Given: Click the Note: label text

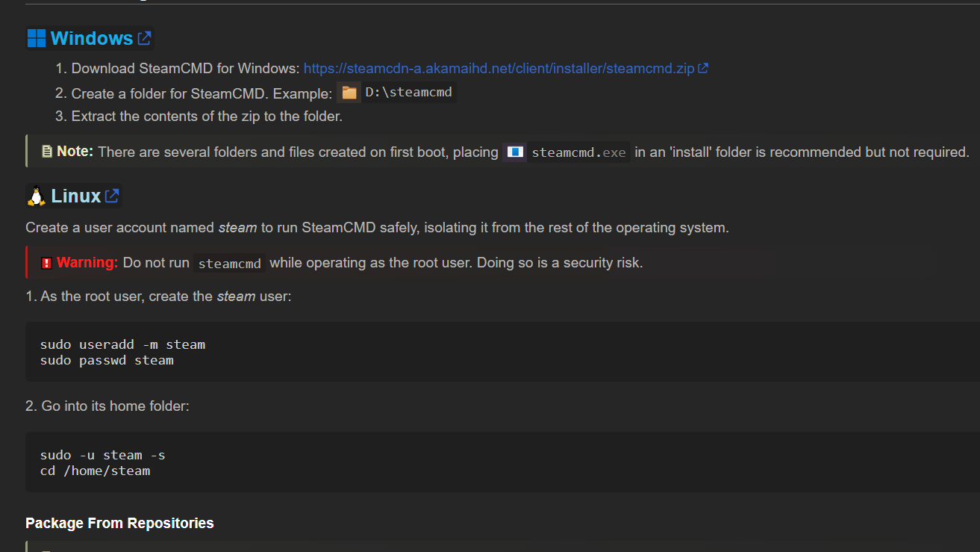Looking at the screenshot, I should [x=75, y=152].
